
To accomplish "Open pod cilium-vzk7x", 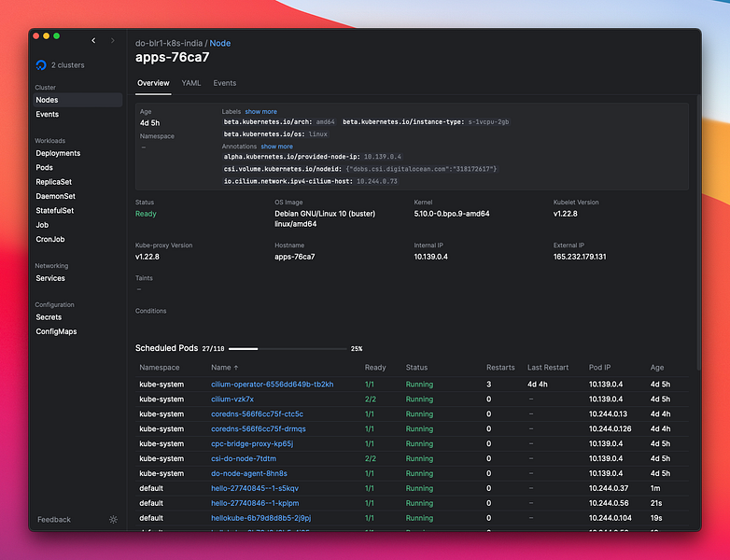I will click(x=232, y=399).
